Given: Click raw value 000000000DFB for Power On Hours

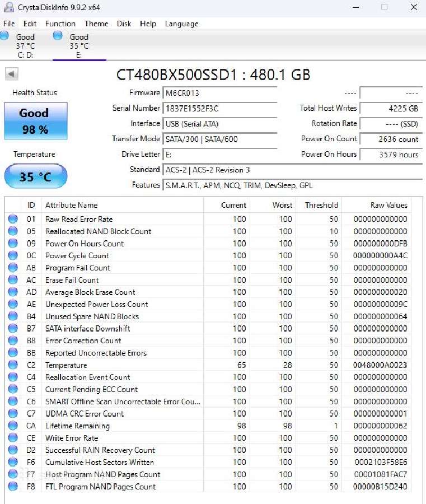Looking at the screenshot, I should pyautogui.click(x=381, y=244).
